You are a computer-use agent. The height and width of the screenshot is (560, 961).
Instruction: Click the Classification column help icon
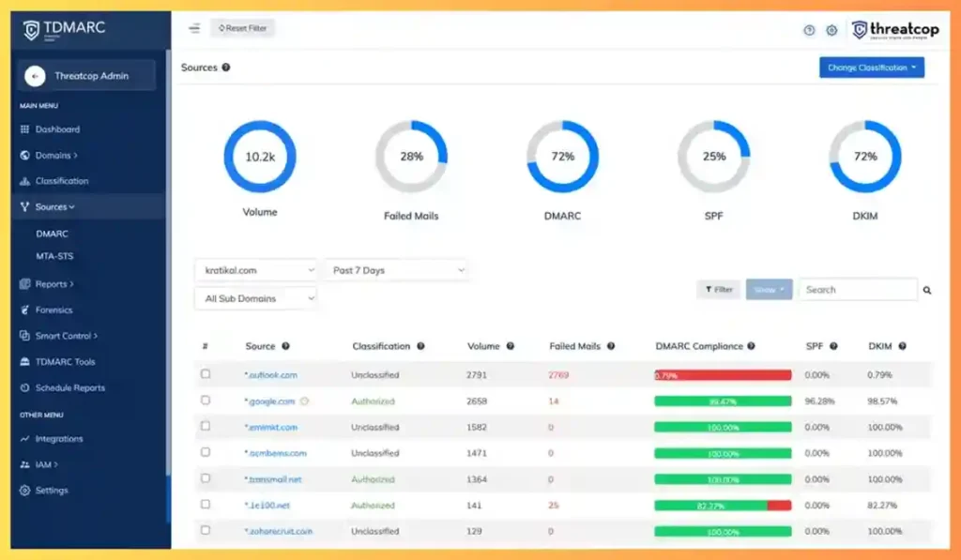coord(420,346)
